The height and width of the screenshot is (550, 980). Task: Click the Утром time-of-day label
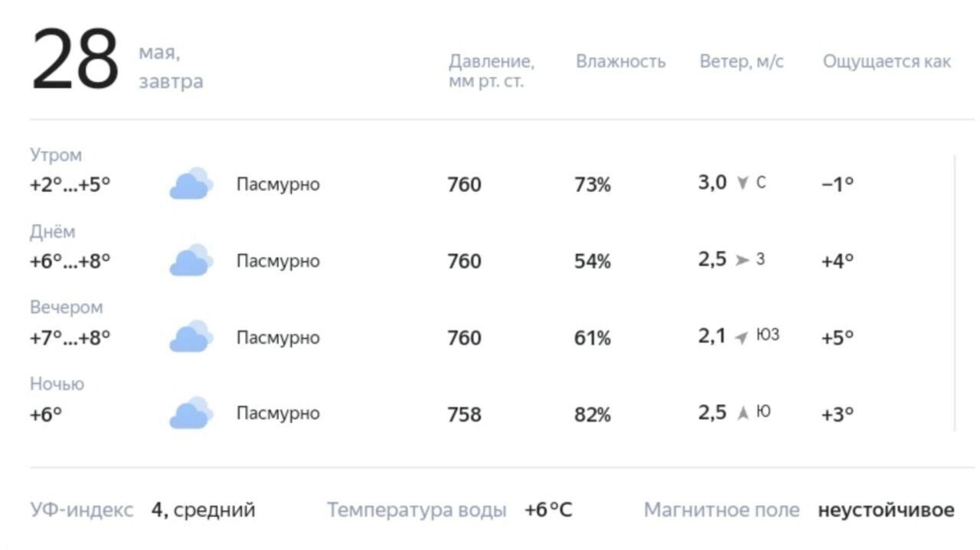[x=56, y=155]
